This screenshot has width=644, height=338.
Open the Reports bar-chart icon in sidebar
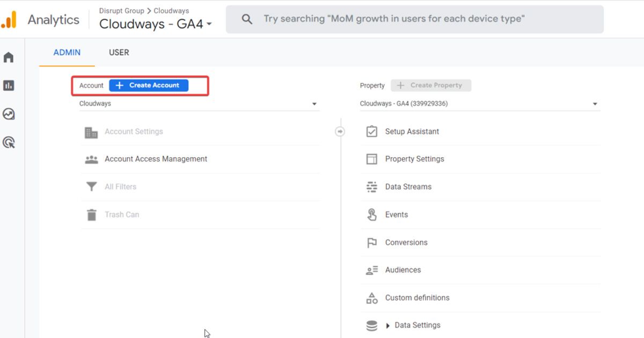(x=9, y=85)
